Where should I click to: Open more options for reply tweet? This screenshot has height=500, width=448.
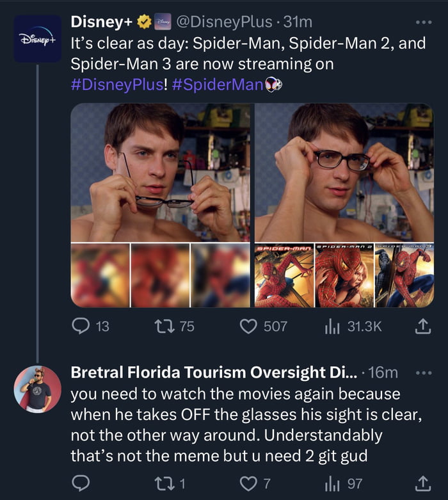tap(423, 373)
